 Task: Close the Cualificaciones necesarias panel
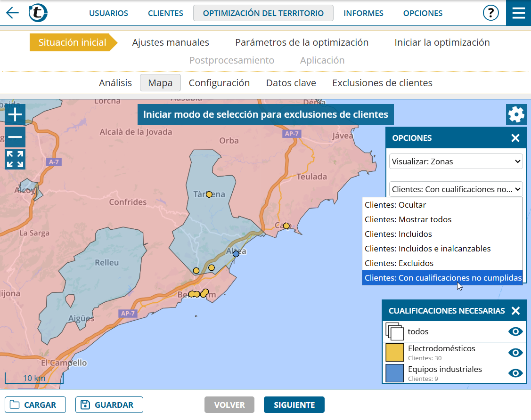515,311
